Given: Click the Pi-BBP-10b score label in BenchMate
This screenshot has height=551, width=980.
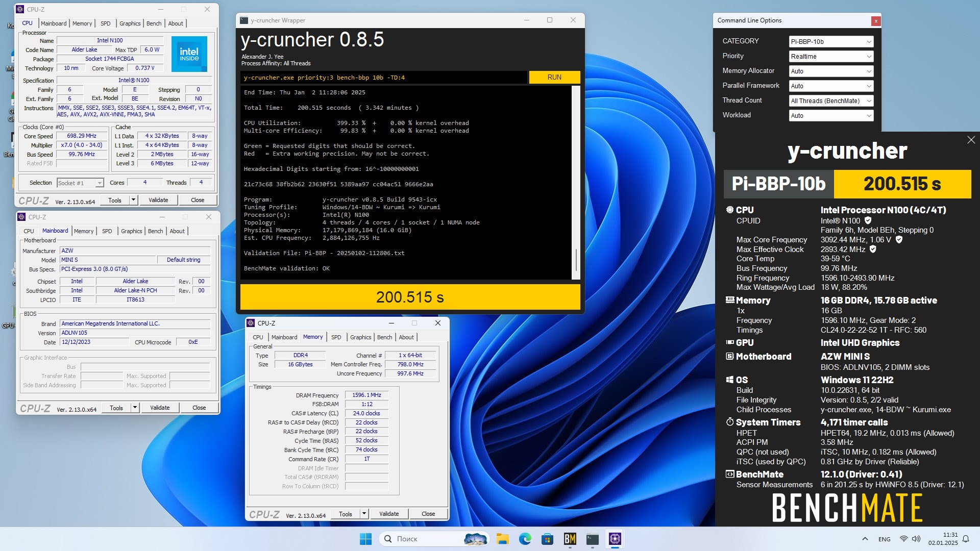Looking at the screenshot, I should pos(778,184).
